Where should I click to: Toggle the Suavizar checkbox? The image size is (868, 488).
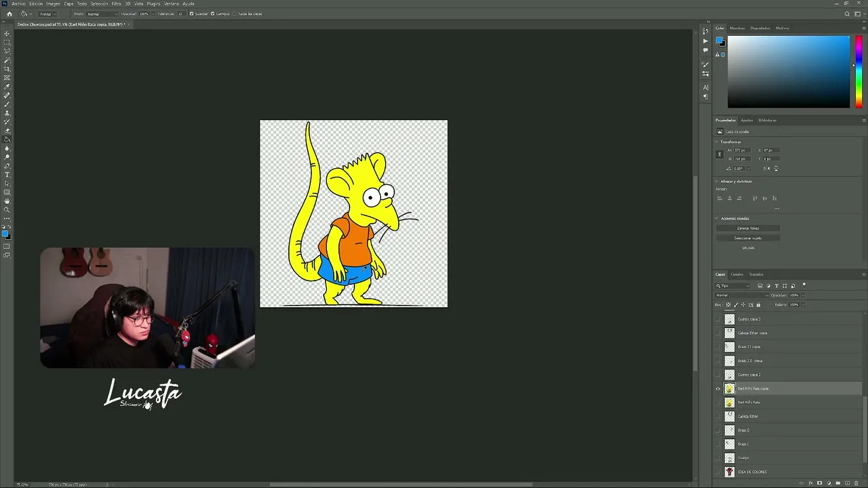tap(191, 14)
